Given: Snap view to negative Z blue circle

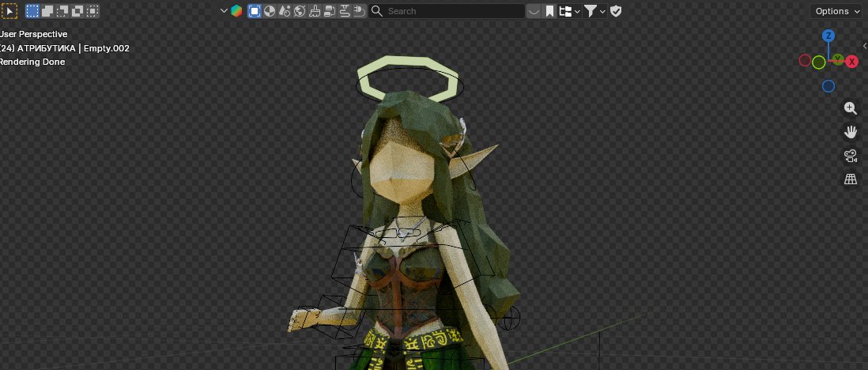Looking at the screenshot, I should tap(828, 86).
